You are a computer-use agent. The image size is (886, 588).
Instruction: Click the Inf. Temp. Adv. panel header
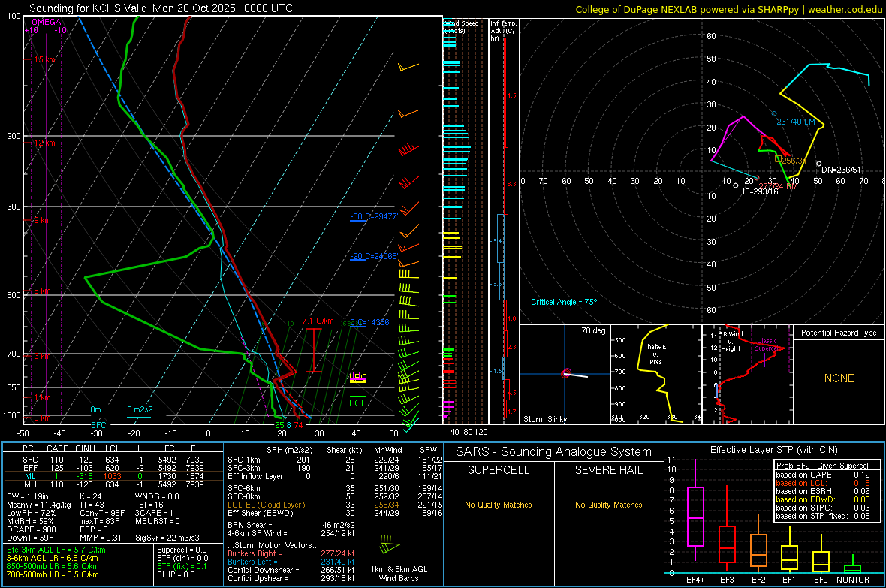503,31
